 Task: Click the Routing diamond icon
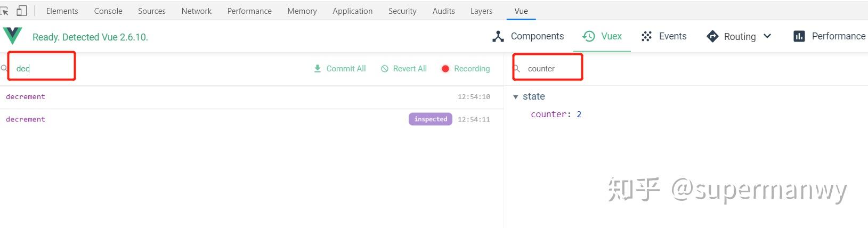coord(712,36)
